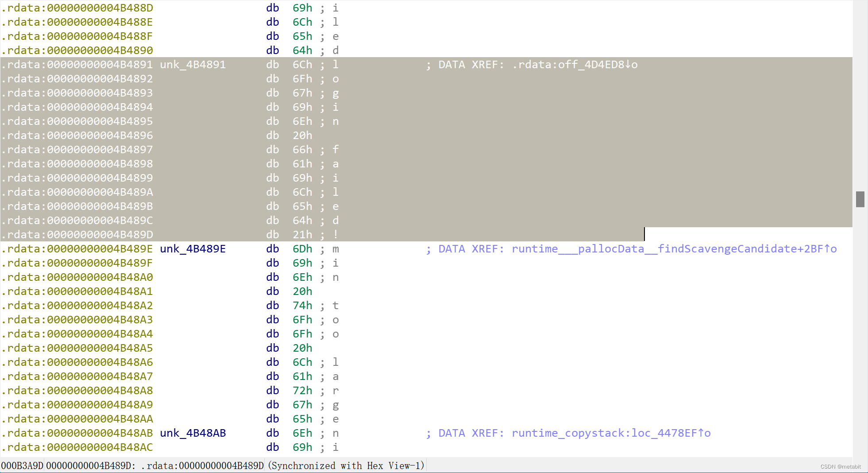This screenshot has height=473, width=868.
Task: Jump to the runtime_copystack:loc_4478EF cross-reference
Action: point(611,433)
